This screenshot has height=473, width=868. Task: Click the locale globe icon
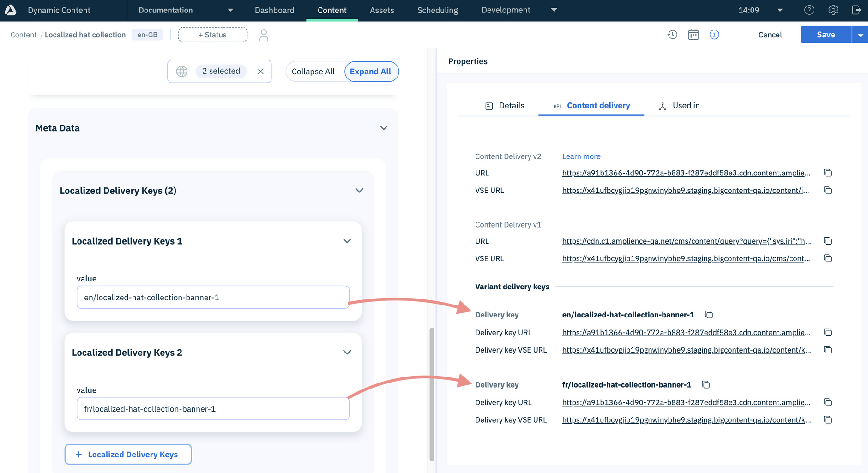[182, 72]
